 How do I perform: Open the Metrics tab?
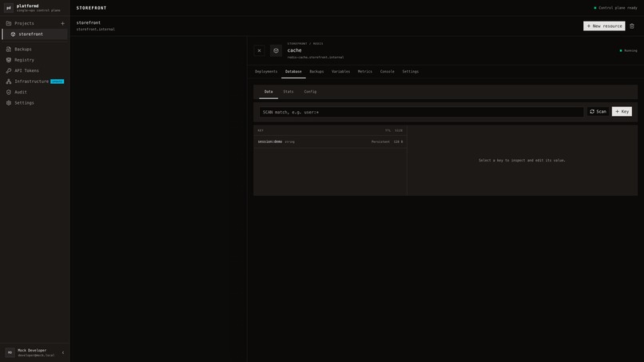(364, 71)
